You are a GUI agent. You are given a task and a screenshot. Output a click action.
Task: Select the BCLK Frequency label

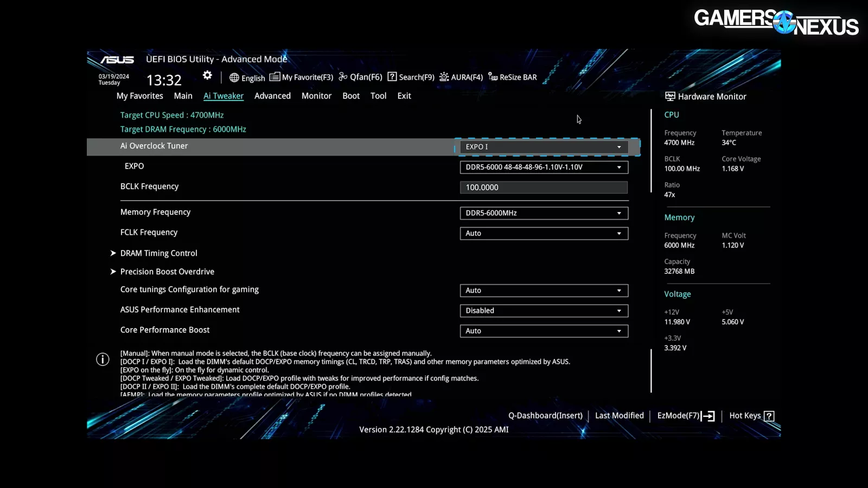[149, 187]
